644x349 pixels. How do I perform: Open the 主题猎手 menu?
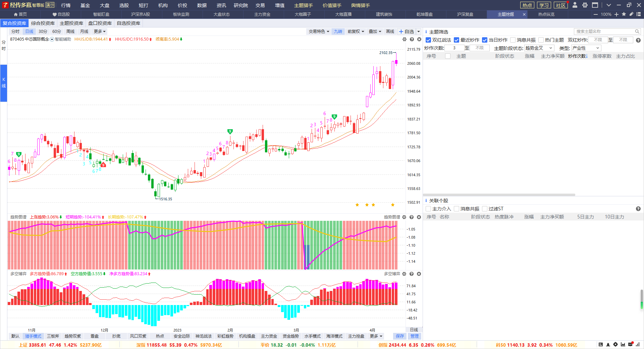[x=303, y=5]
